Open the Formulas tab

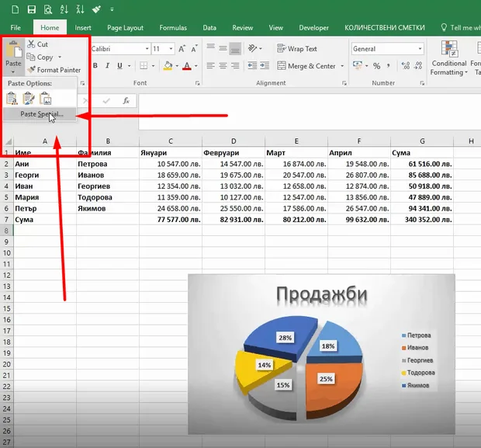[x=173, y=28]
